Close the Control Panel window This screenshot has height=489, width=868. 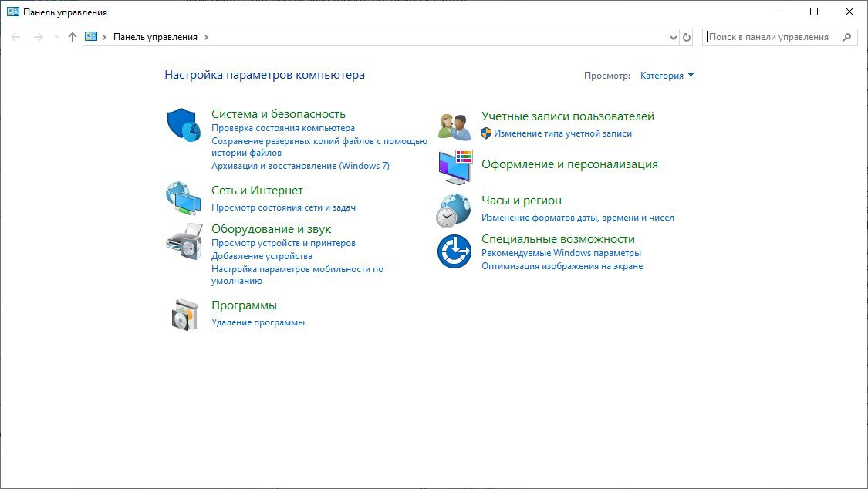[x=849, y=12]
